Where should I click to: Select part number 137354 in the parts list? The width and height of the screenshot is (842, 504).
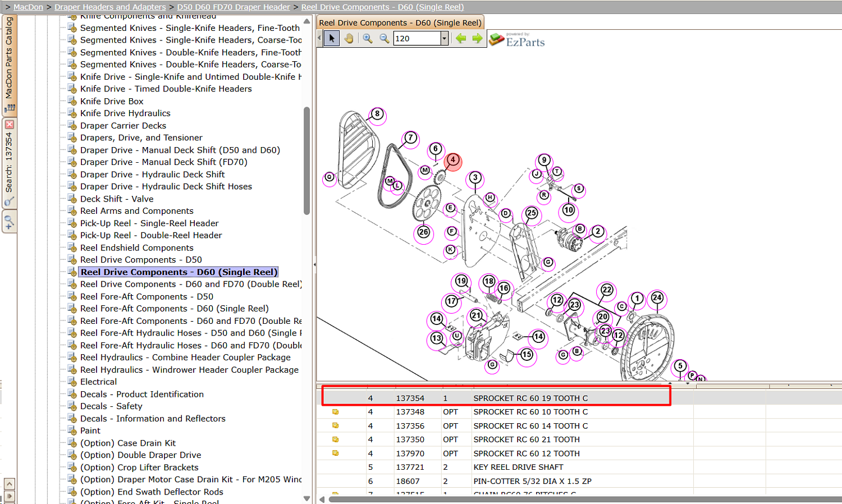click(410, 398)
